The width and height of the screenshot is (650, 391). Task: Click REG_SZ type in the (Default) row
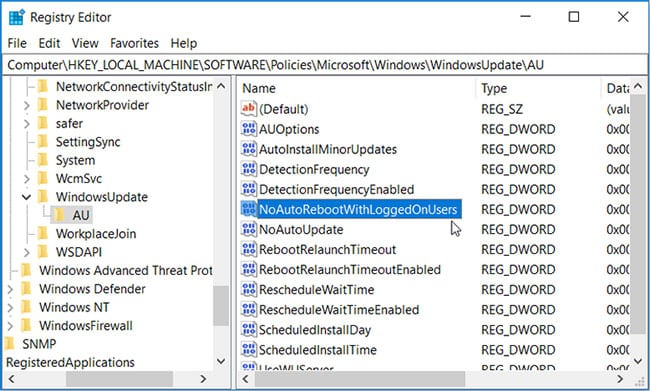[502, 109]
